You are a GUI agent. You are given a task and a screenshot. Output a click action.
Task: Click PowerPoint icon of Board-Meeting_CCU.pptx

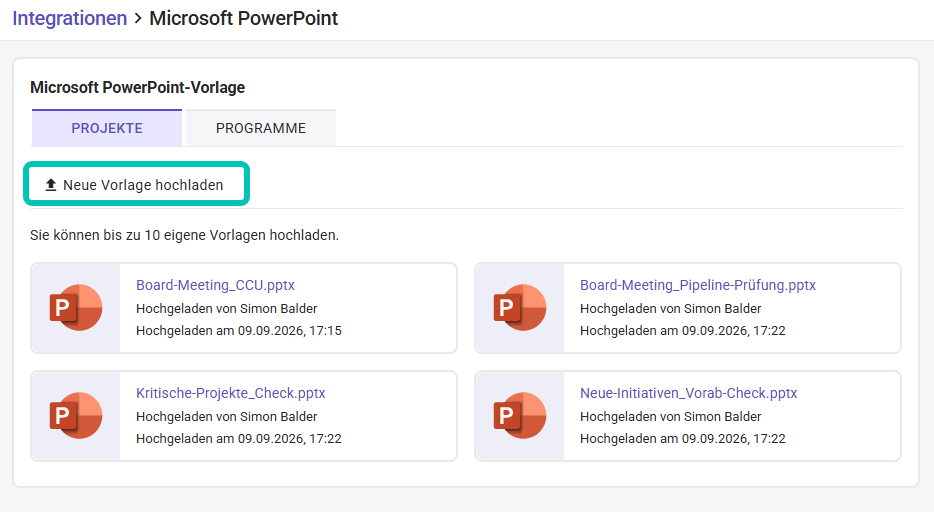(x=76, y=308)
